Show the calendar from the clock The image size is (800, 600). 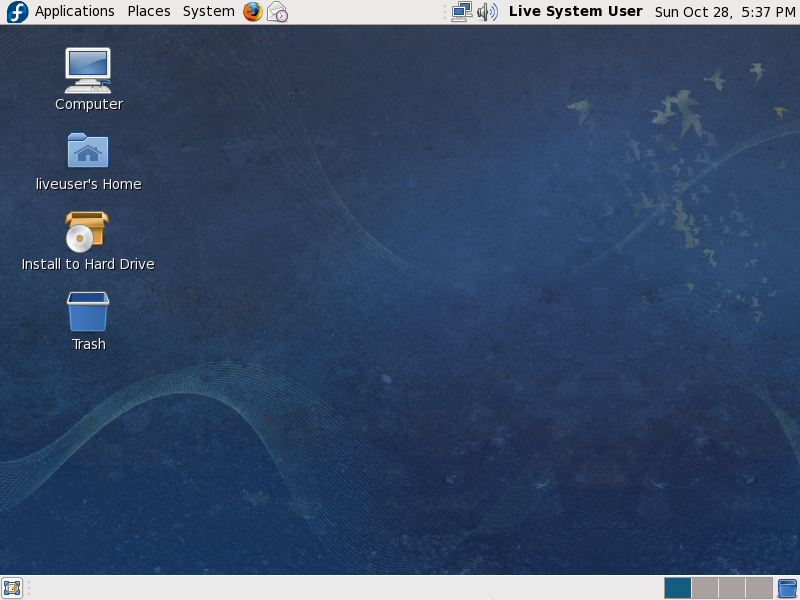click(724, 12)
